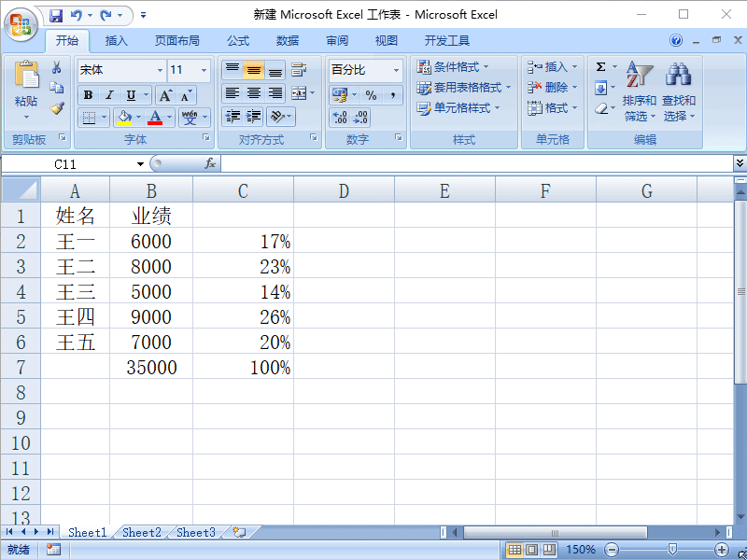Open the 自动求和 (AutoSum) function

click(599, 68)
